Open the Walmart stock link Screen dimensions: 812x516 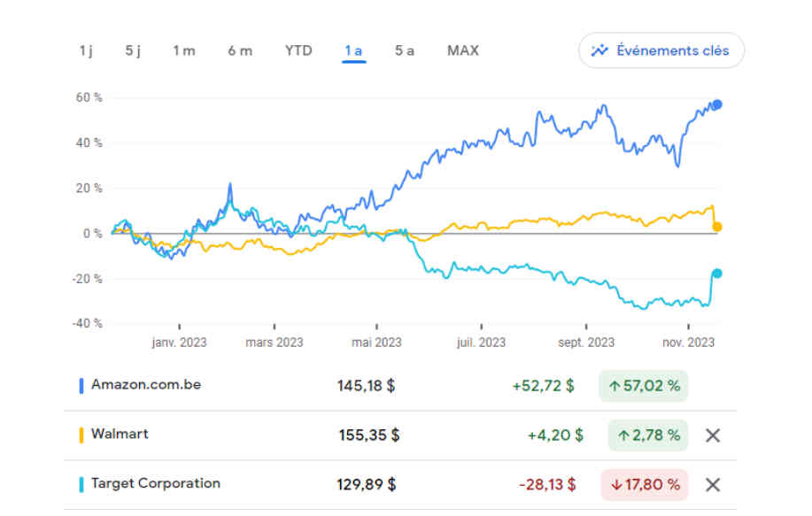coord(120,435)
